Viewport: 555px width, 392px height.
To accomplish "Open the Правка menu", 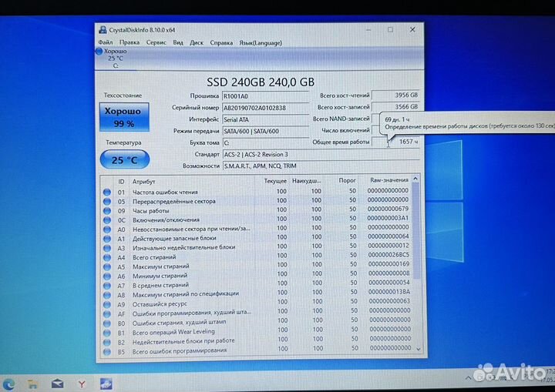I will pos(129,42).
